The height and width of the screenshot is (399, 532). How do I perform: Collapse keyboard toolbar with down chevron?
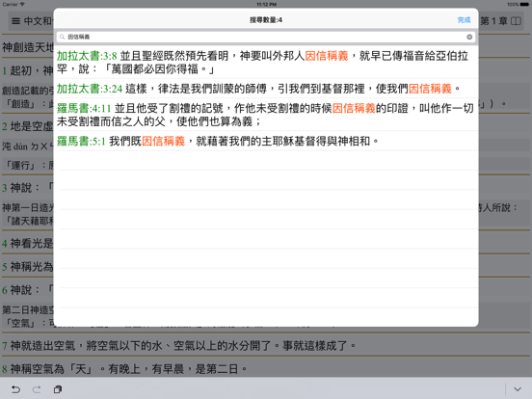click(518, 389)
